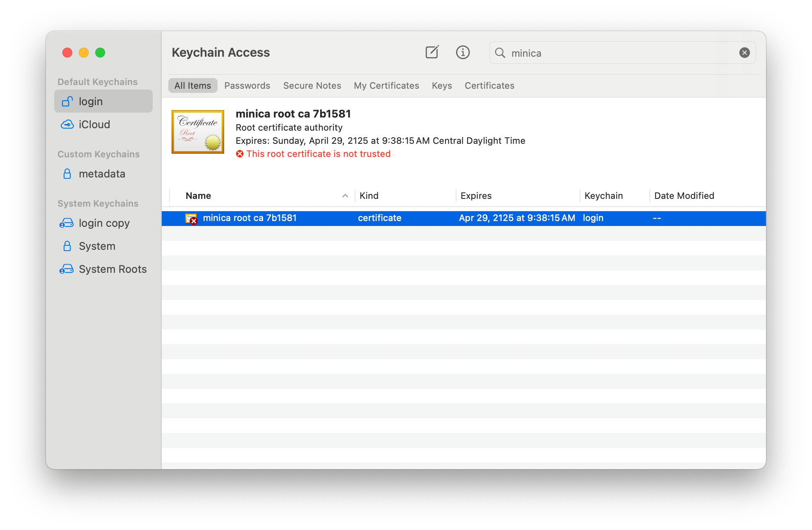Open the My Certificates tab
812x530 pixels.
tap(386, 85)
